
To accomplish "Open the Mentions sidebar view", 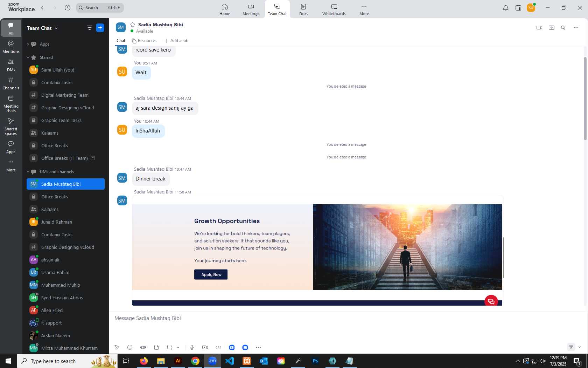I will 11,47.
